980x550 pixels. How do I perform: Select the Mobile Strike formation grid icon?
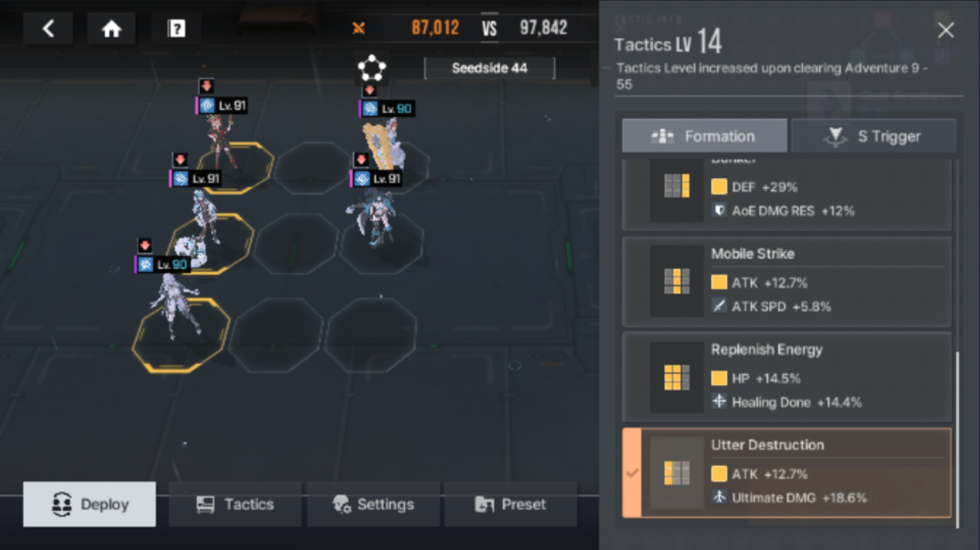pyautogui.click(x=676, y=281)
